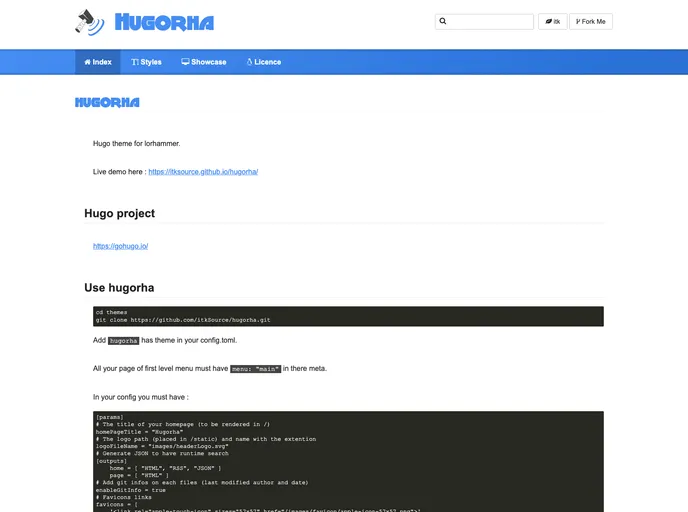The height and width of the screenshot is (512, 688).
Task: Select the Licence navigation item
Action: point(264,62)
